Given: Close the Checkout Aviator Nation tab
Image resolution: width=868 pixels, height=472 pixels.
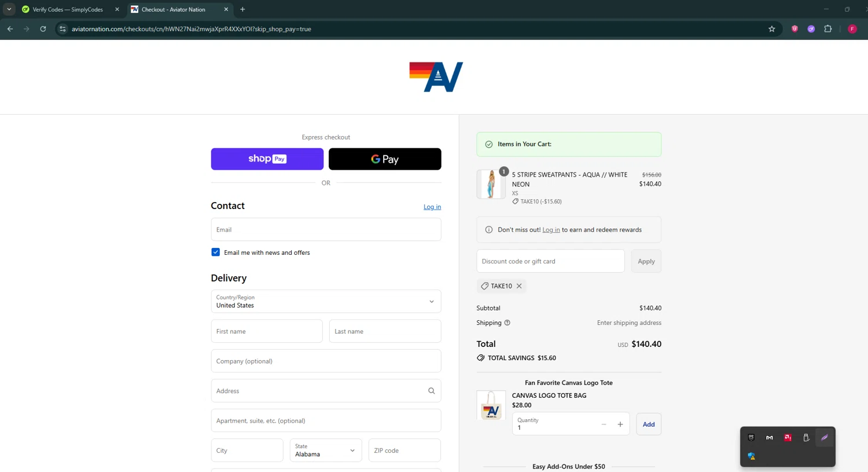Looking at the screenshot, I should pos(226,9).
